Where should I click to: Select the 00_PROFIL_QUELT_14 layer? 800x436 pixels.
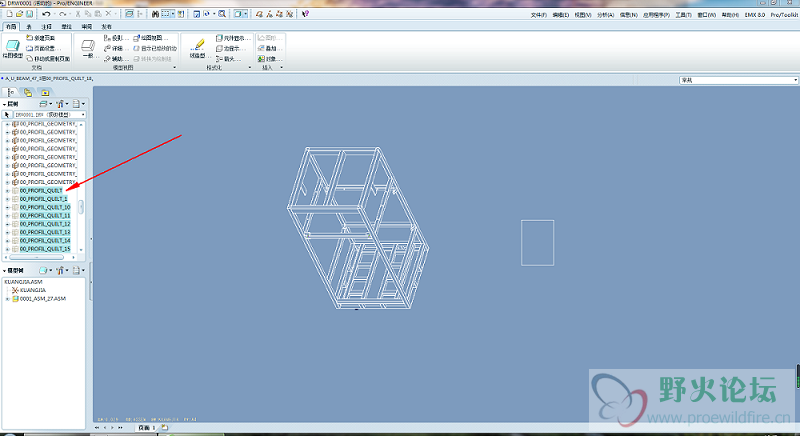(45, 240)
